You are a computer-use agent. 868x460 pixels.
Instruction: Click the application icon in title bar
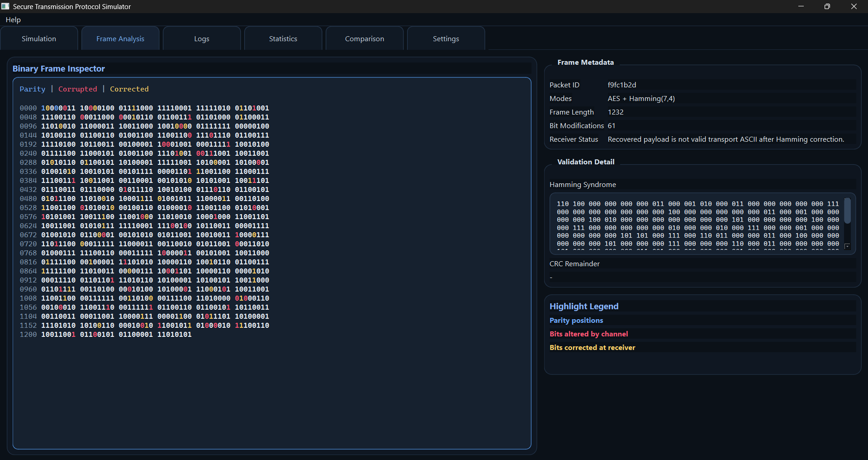(x=5, y=6)
